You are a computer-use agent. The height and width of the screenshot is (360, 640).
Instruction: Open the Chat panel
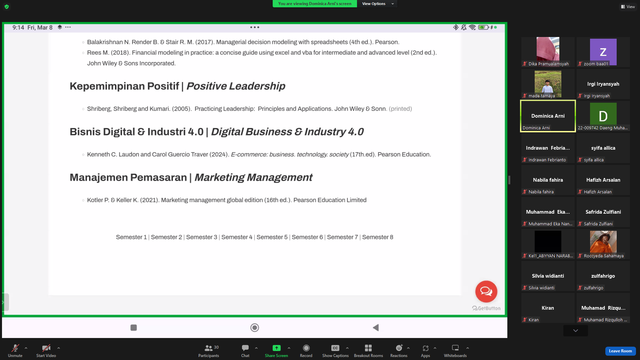pos(245,350)
